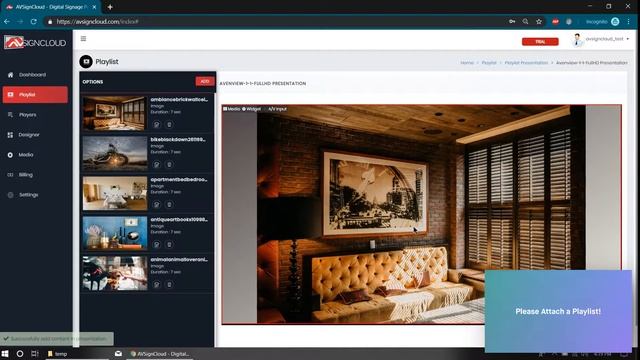Click the browser zoom magnifier icon
This screenshot has width=640, height=360.
tap(525, 22)
